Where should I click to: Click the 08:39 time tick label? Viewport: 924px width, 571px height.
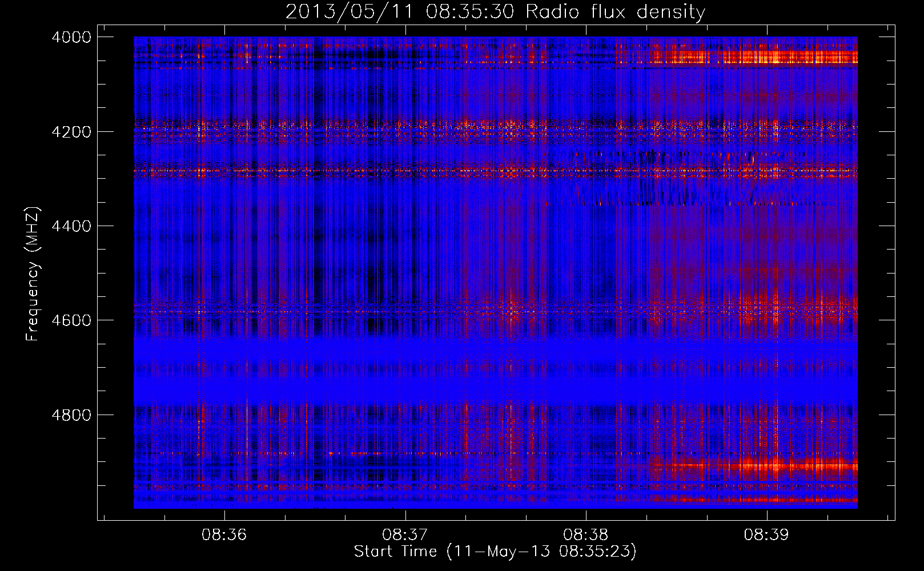pos(766,534)
